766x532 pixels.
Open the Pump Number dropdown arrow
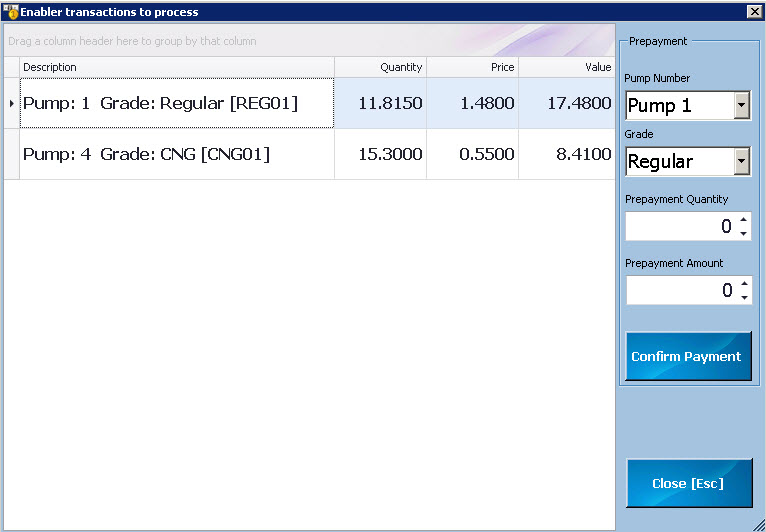[742, 105]
